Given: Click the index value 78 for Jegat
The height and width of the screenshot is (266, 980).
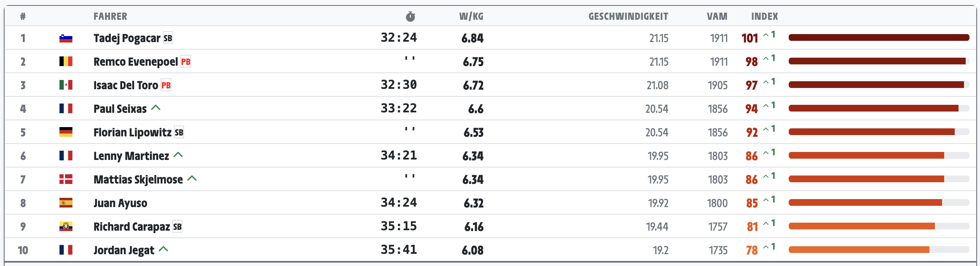Looking at the screenshot, I should coord(752,250).
